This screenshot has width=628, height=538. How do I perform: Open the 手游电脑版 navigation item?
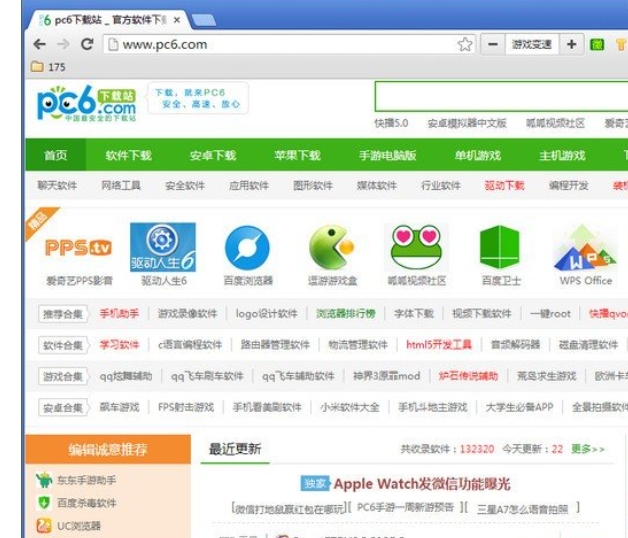[388, 155]
